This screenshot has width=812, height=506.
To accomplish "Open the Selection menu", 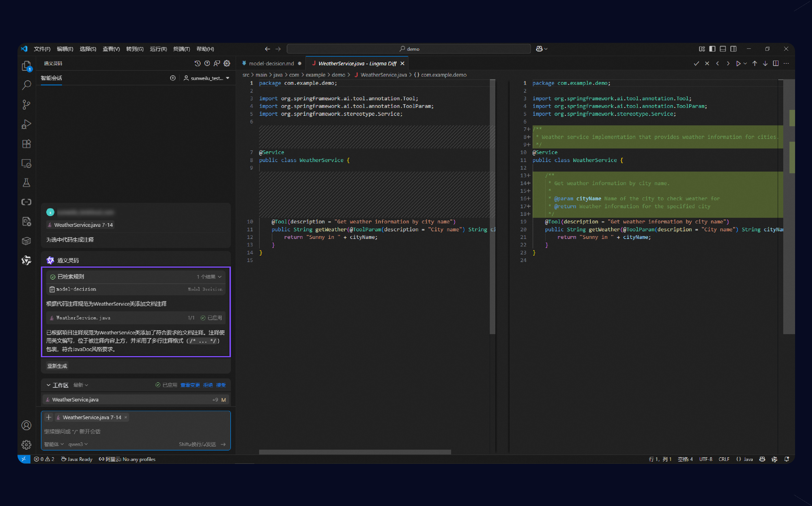I will (x=88, y=49).
